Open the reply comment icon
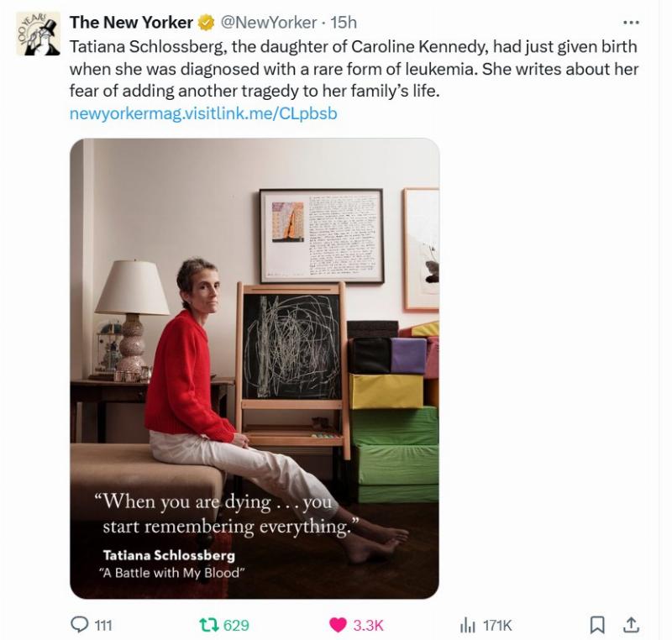The image size is (672, 640). pyautogui.click(x=81, y=624)
